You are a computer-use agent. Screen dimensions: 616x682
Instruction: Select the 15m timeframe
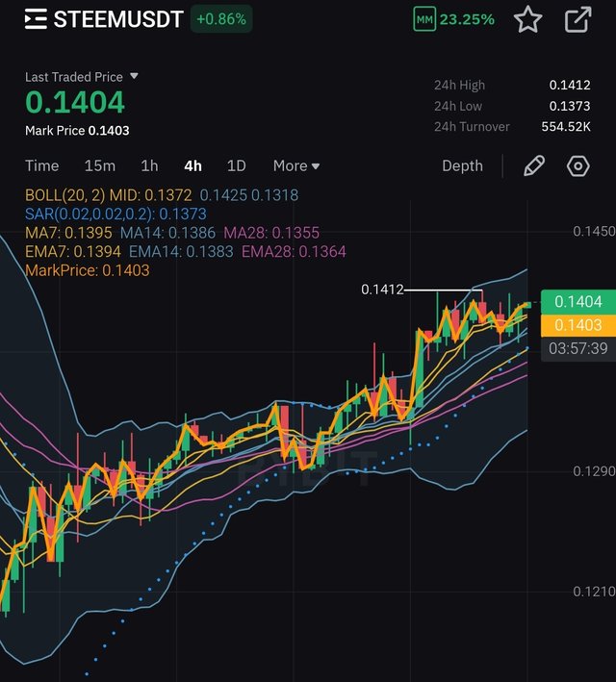(100, 165)
